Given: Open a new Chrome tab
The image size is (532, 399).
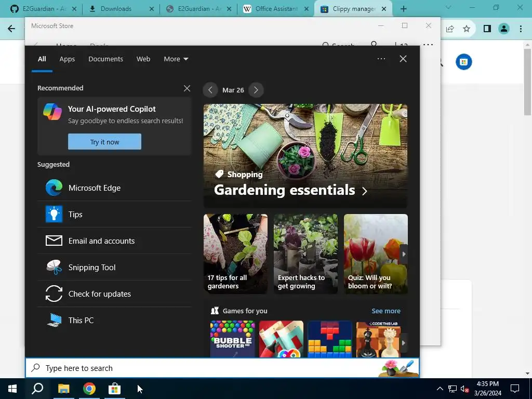Looking at the screenshot, I should (x=403, y=9).
